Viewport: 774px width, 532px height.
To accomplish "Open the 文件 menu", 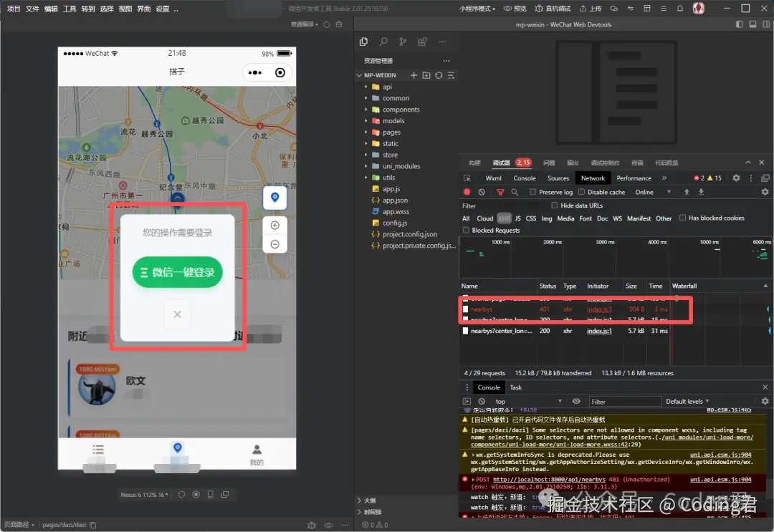I will click(x=32, y=9).
